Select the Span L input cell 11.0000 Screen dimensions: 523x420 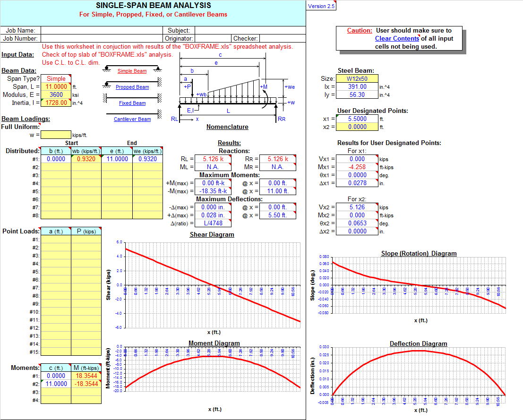[56, 87]
